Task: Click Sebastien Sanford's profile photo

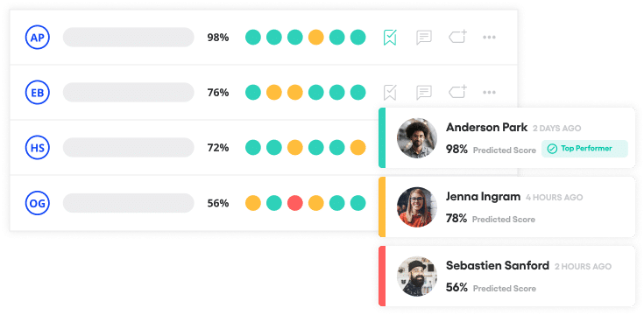Action: pos(417,276)
